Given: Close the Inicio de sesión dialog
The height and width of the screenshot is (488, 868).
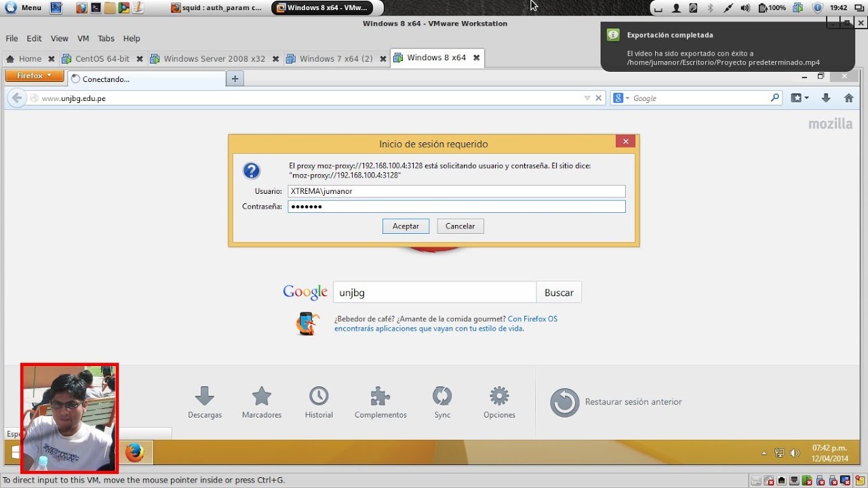Looking at the screenshot, I should coord(625,142).
